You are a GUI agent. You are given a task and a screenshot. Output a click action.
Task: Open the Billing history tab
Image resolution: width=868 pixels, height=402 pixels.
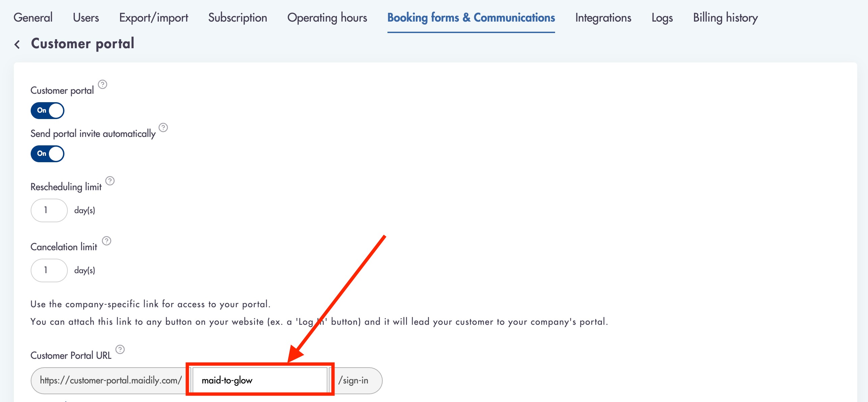click(725, 18)
